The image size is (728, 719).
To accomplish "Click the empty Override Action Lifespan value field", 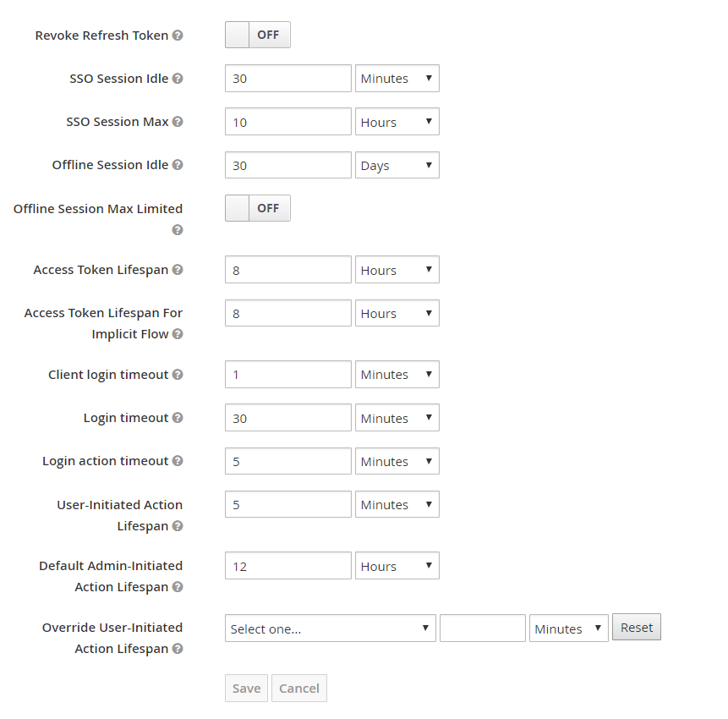I will (x=483, y=628).
